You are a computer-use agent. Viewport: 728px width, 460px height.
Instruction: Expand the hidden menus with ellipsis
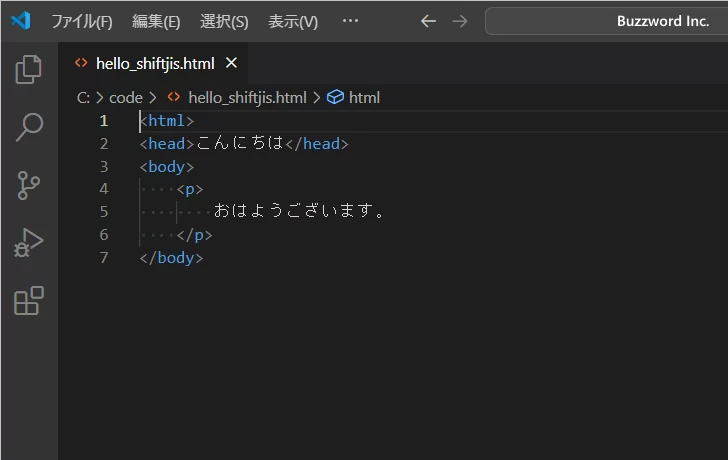[350, 21]
